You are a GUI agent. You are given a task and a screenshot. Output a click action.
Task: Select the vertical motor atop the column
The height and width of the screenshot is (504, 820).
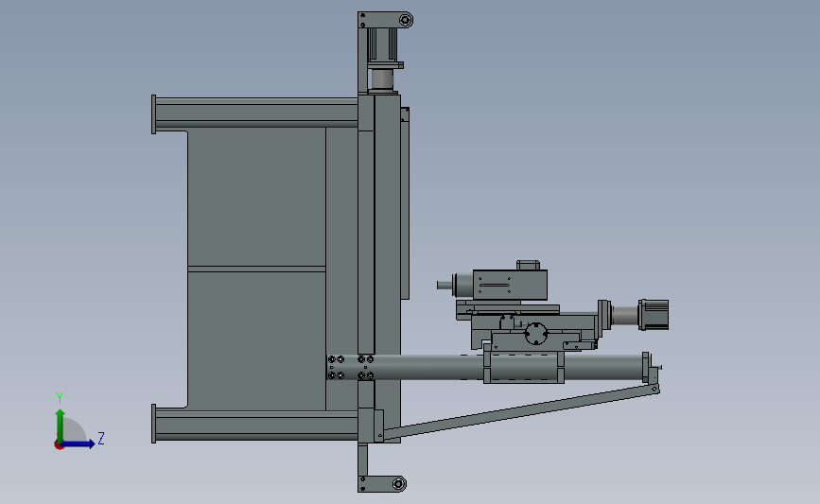382,43
